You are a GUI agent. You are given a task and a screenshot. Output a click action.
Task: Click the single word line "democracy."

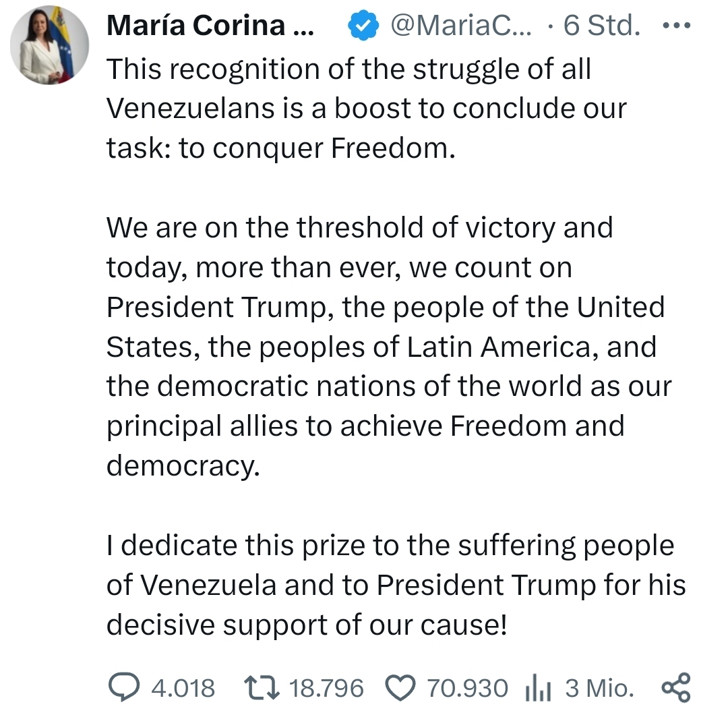click(183, 466)
